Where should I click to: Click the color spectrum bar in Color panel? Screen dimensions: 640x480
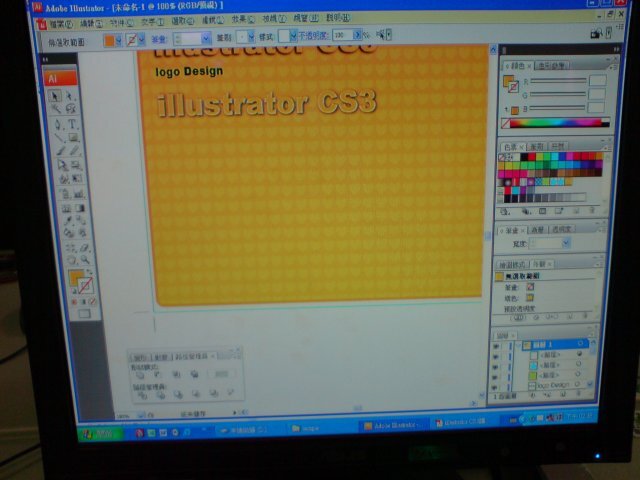556,123
